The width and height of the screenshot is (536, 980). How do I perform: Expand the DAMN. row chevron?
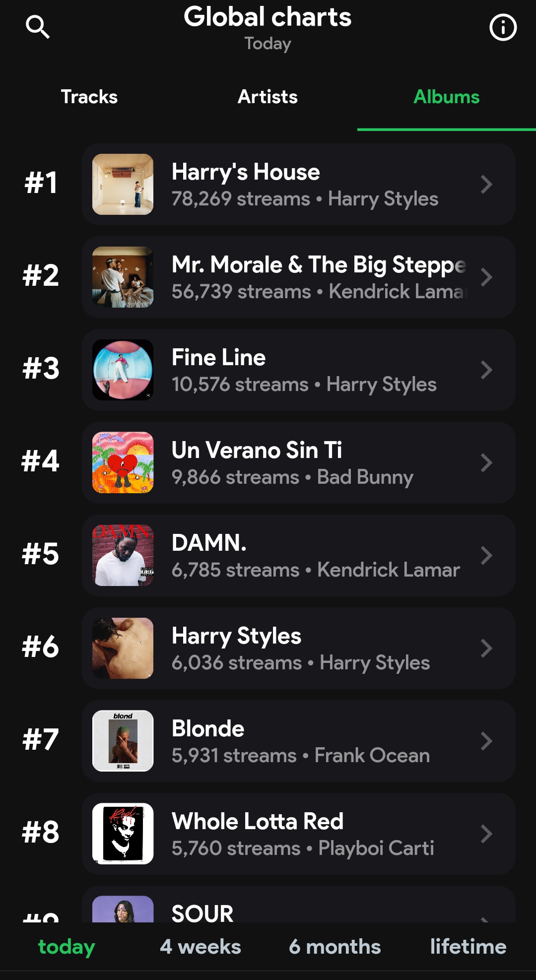(x=486, y=555)
